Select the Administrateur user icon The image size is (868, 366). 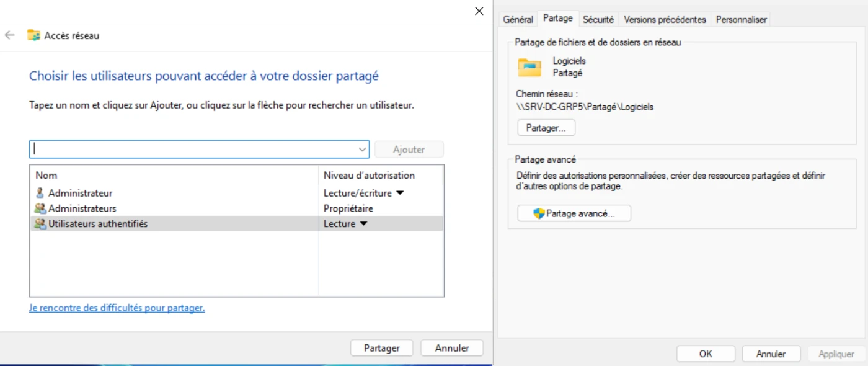click(40, 193)
